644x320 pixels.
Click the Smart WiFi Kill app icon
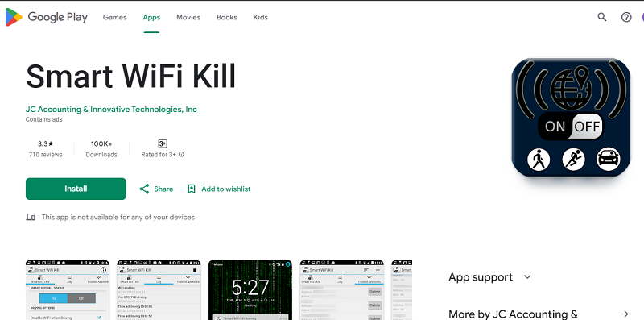(x=571, y=117)
